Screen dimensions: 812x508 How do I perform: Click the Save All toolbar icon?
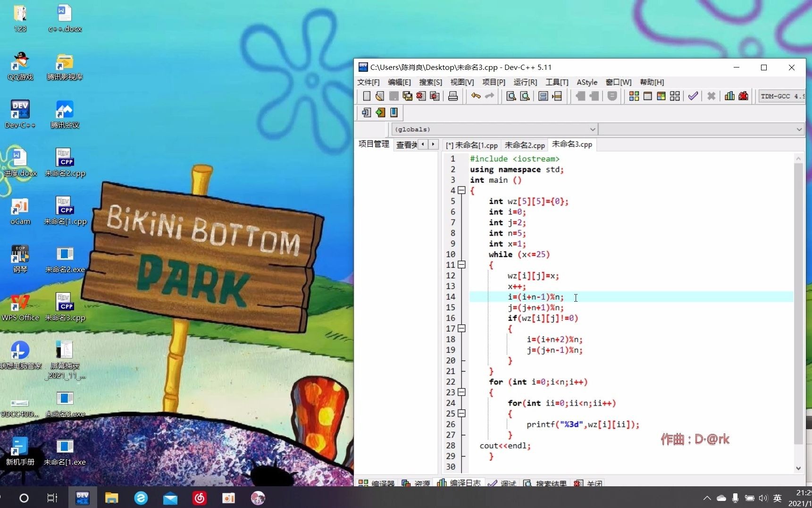[x=407, y=96]
